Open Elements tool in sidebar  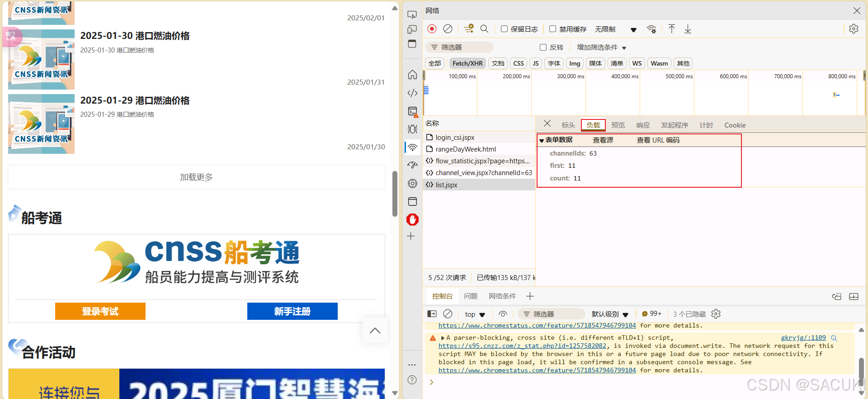(x=412, y=93)
